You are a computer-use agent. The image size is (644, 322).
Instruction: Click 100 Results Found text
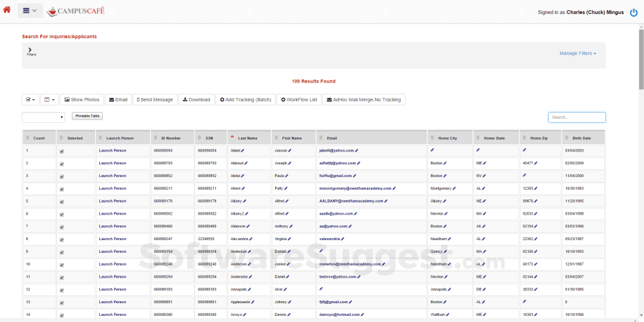pyautogui.click(x=313, y=81)
